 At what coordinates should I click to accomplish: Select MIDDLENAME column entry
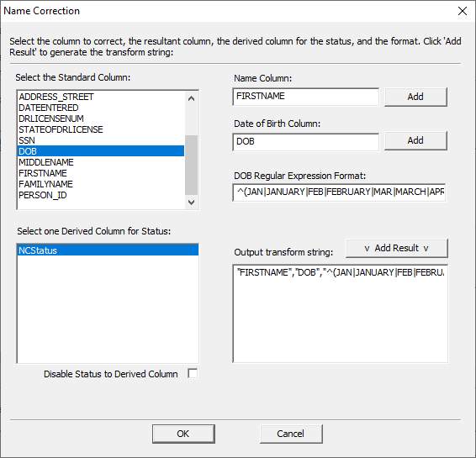coord(101,162)
